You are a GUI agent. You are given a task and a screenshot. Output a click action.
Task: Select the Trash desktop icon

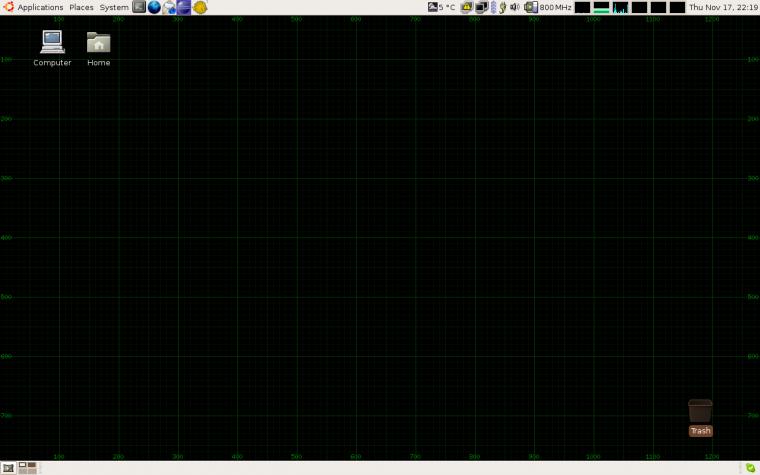(x=700, y=417)
